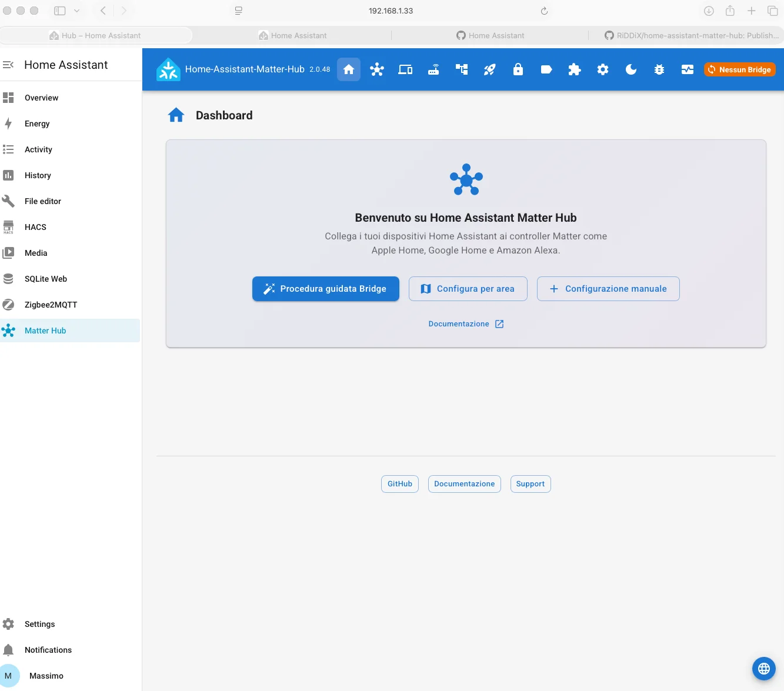This screenshot has height=691, width=784.
Task: Open File editor in the sidebar
Action: 70,201
